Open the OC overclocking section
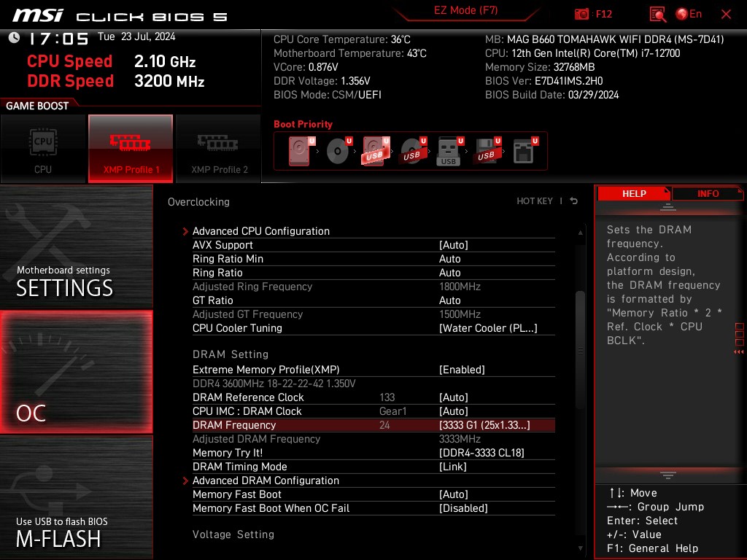Screen dimensions: 747x560 pyautogui.click(x=76, y=372)
